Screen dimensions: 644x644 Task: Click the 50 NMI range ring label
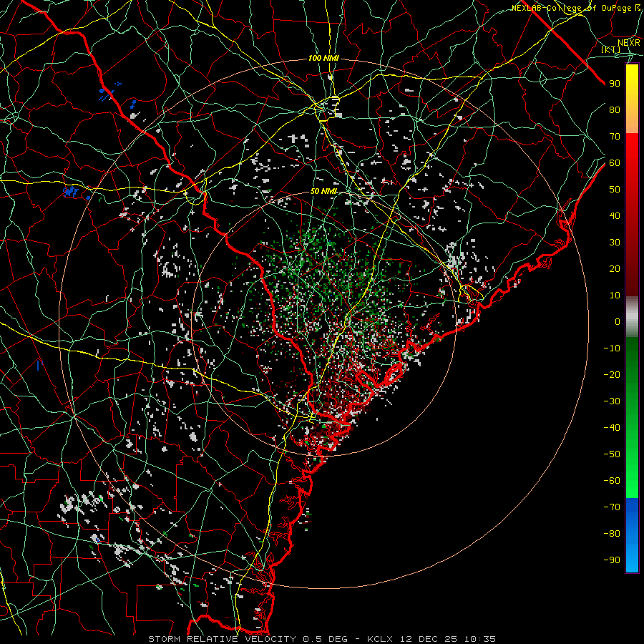point(323,191)
